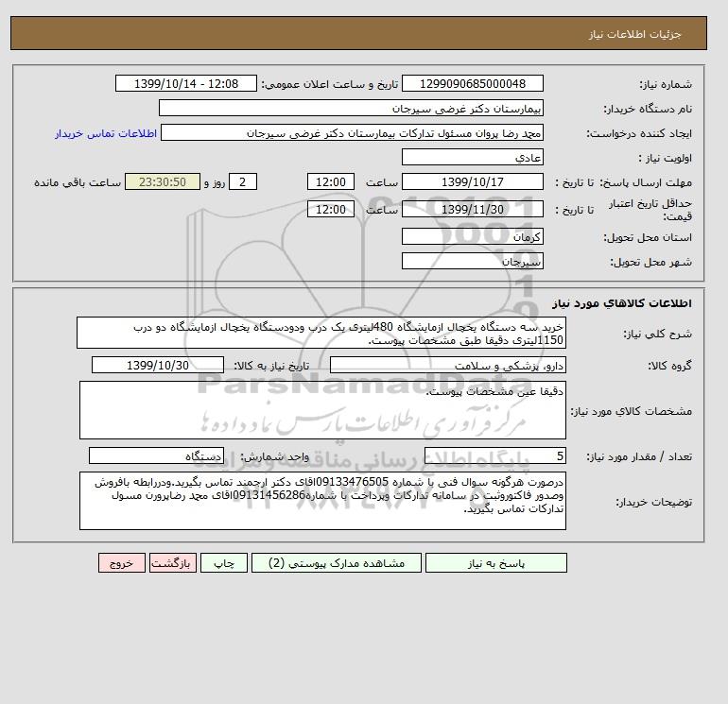Click the جزئیات اطلاعات نیاز header title
Image resolution: width=728 pixels, height=704 pixels.
634,34
